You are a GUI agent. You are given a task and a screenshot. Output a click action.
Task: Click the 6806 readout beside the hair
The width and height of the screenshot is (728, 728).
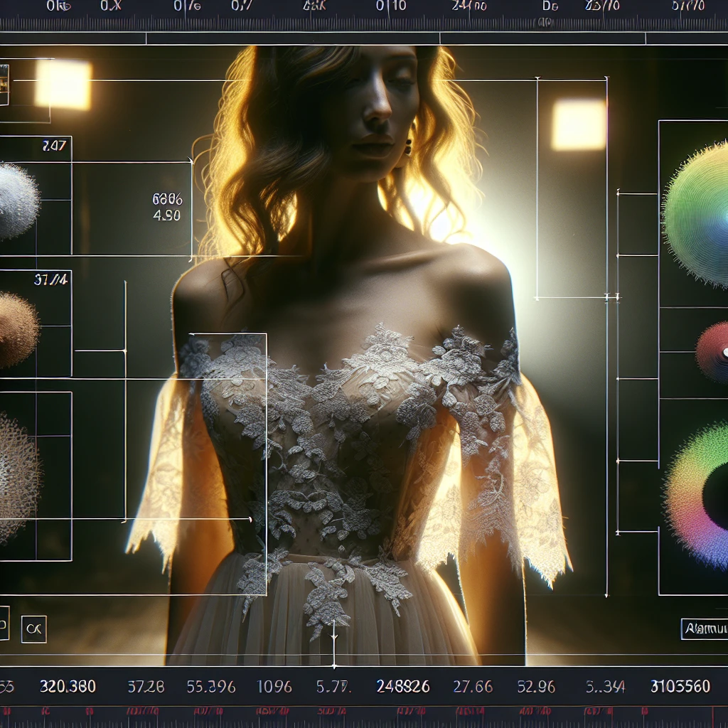pyautogui.click(x=167, y=200)
